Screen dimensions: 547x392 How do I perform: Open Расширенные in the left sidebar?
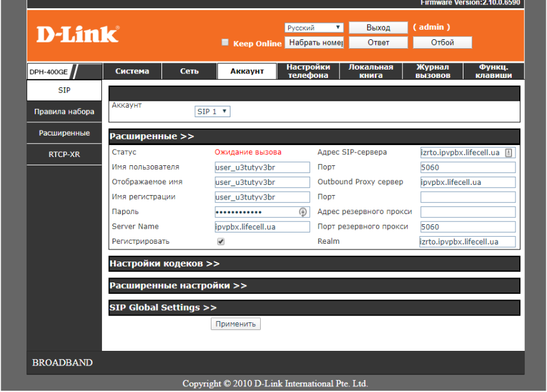pyautogui.click(x=64, y=133)
